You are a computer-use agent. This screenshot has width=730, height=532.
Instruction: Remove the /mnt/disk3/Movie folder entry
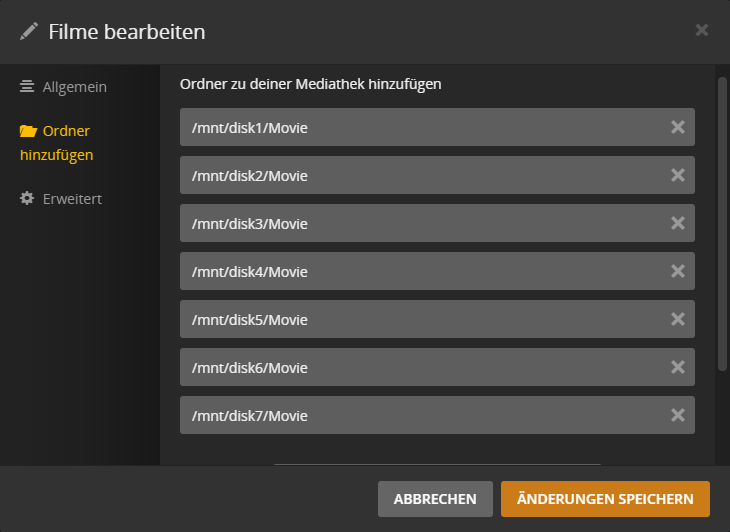coord(677,223)
